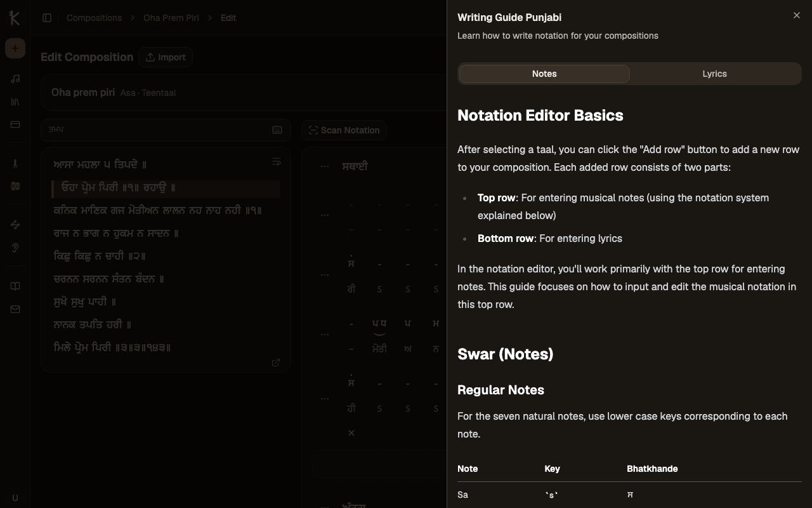Screen dimensions: 812x508
Task: Click the Asa · Teentaal label
Action: [x=148, y=93]
